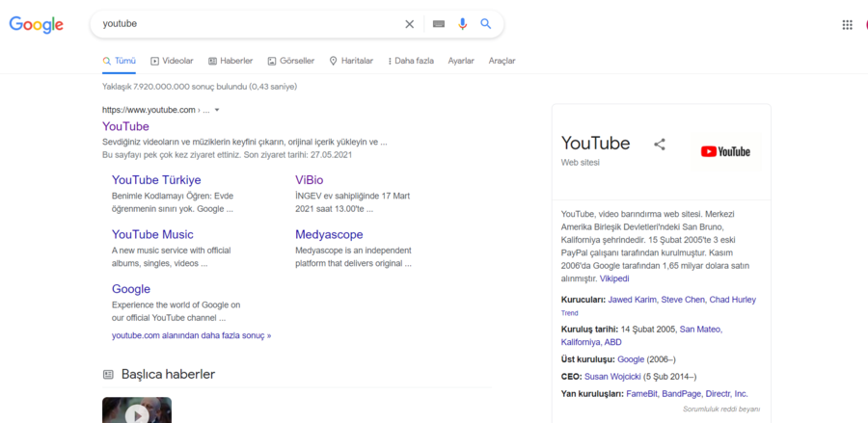Screen dimensions: 868x423
Task: Open the on-screen keyboard icon
Action: (x=439, y=24)
